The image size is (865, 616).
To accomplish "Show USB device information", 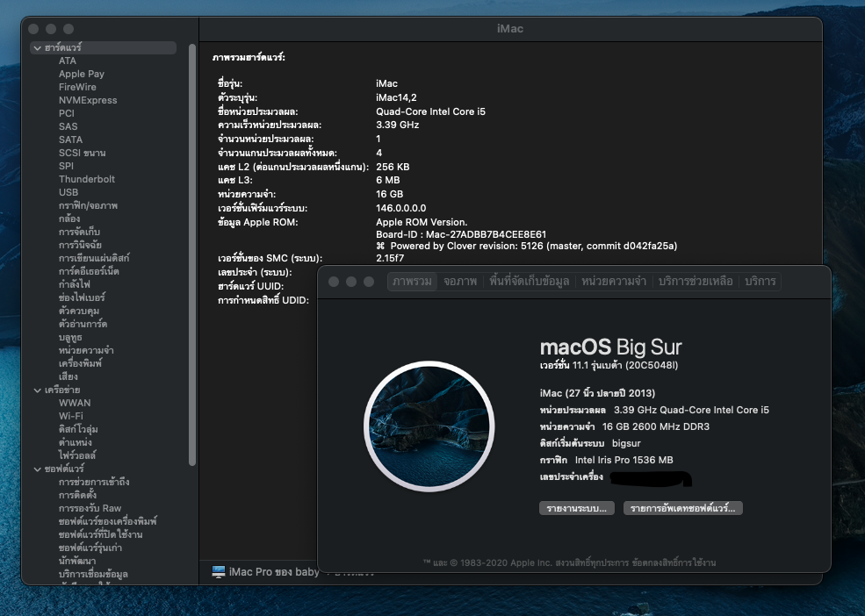I will (68, 192).
